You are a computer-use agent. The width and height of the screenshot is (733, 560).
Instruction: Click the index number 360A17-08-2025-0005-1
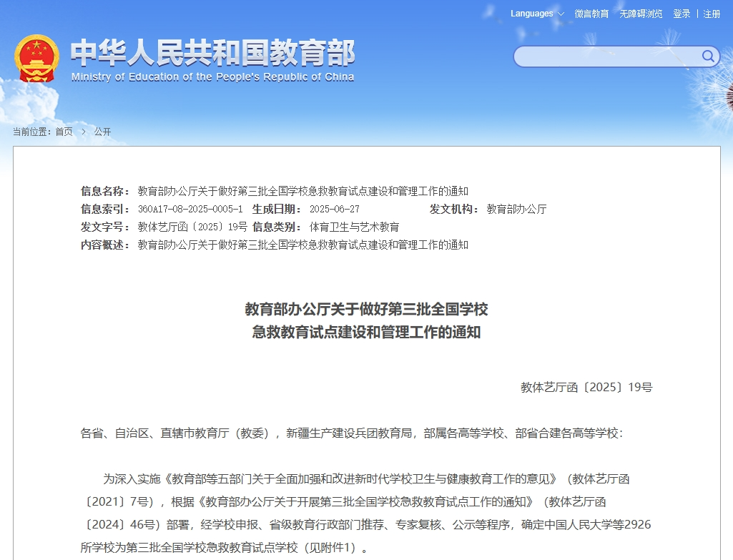coord(190,209)
